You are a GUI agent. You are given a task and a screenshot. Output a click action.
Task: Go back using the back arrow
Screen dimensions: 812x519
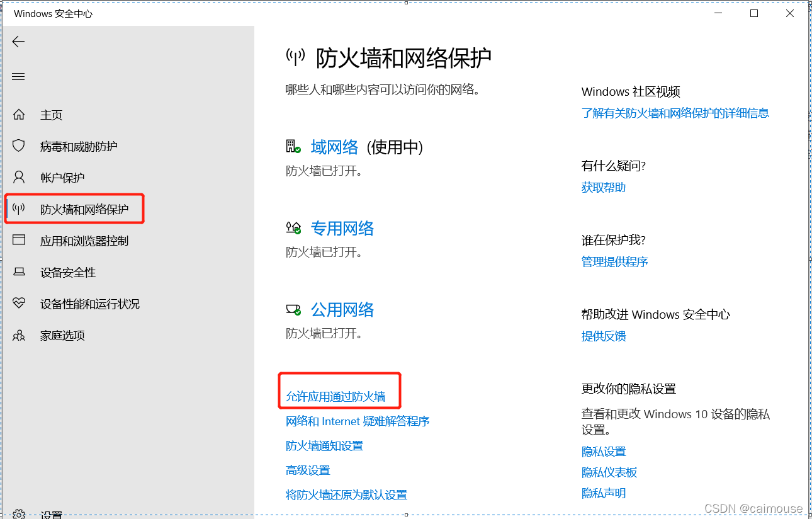click(x=19, y=42)
